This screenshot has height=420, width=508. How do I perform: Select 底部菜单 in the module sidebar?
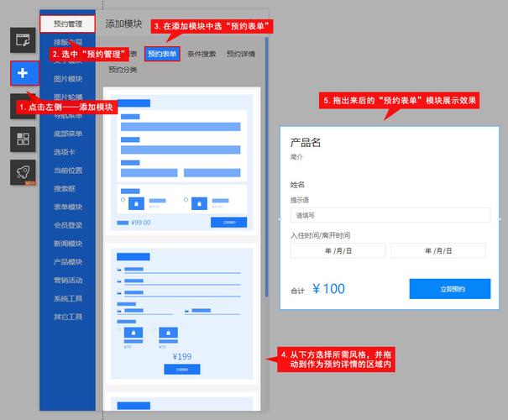(68, 134)
